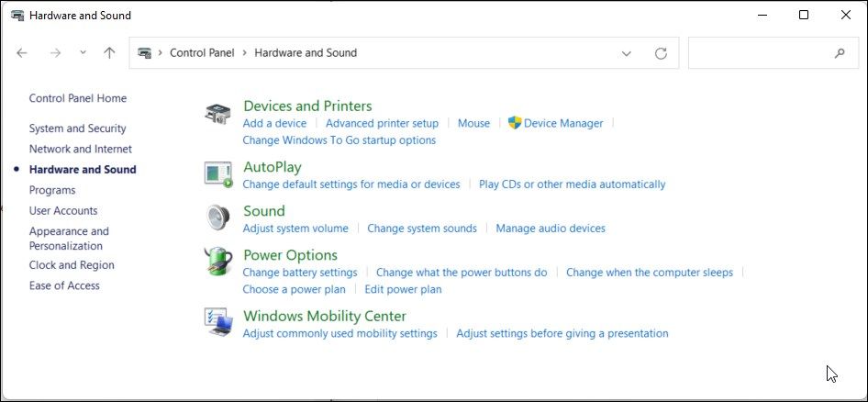
Task: Open the Windows Mobility Center icon
Action: tap(217, 322)
